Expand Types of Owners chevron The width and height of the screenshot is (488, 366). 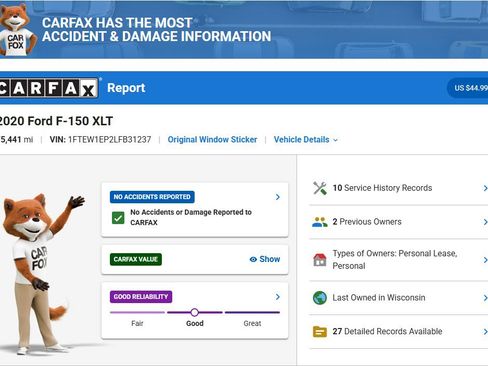coord(485,260)
